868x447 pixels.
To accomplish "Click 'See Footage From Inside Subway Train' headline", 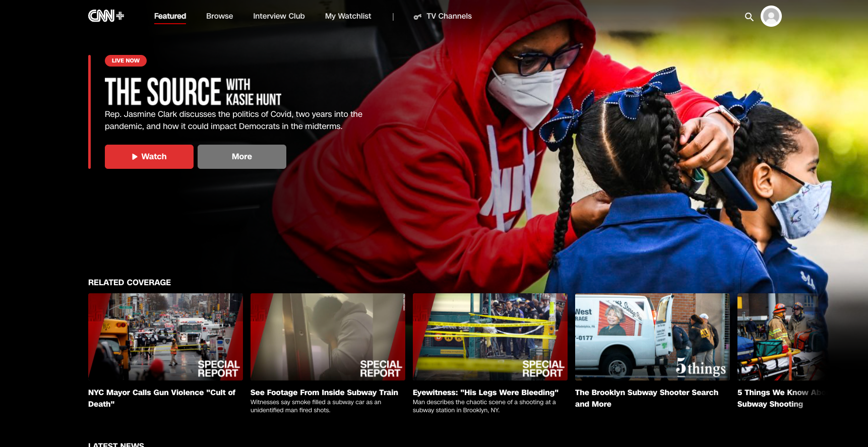I will tap(324, 393).
